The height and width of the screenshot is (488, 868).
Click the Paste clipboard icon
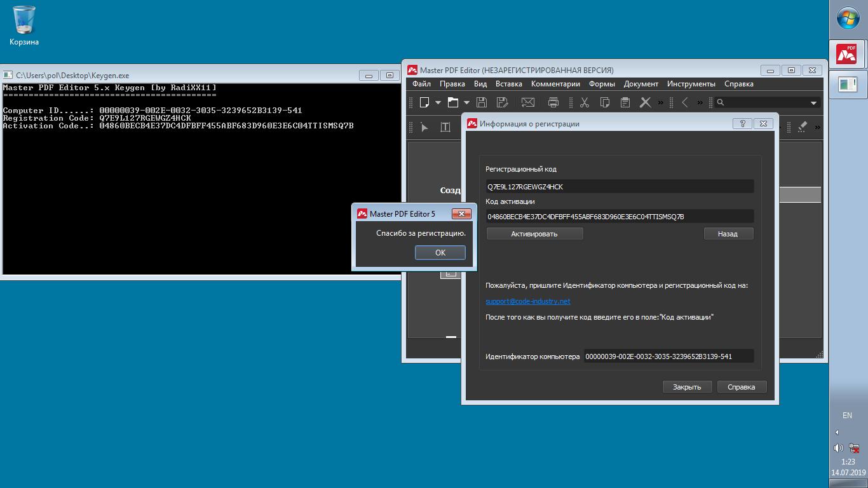(x=625, y=102)
